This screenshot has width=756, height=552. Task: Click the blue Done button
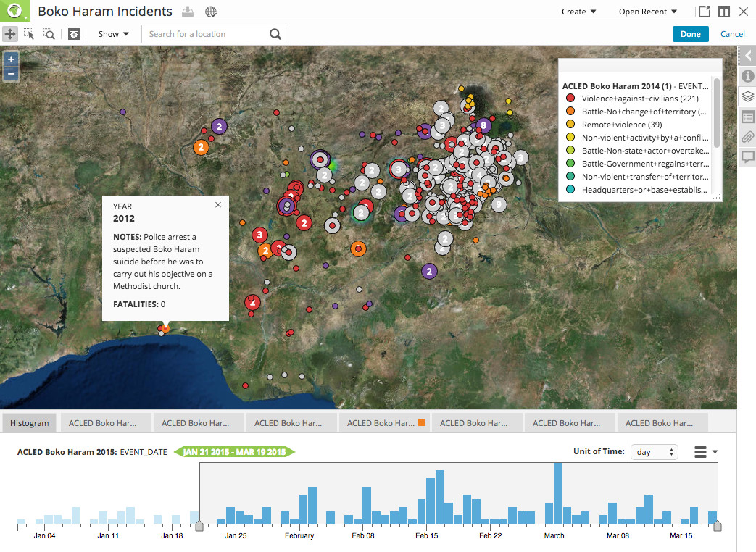coord(691,34)
